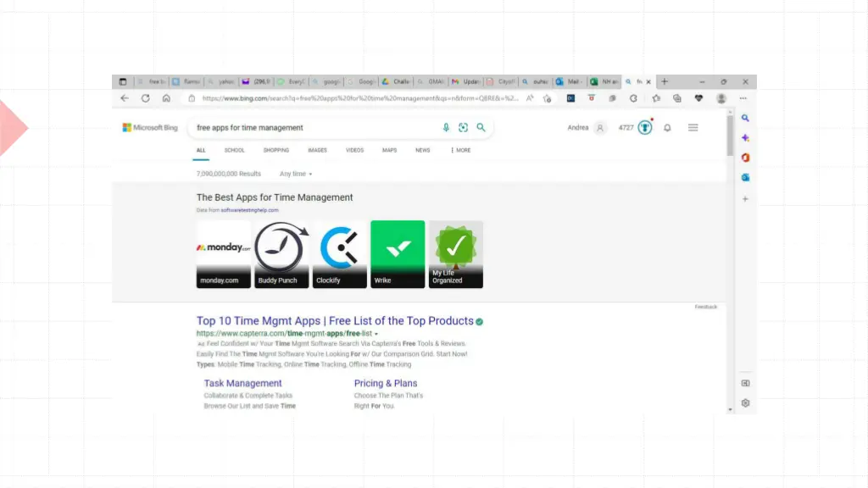Open the My Life Organized card
868x488 pixels.
(x=455, y=254)
